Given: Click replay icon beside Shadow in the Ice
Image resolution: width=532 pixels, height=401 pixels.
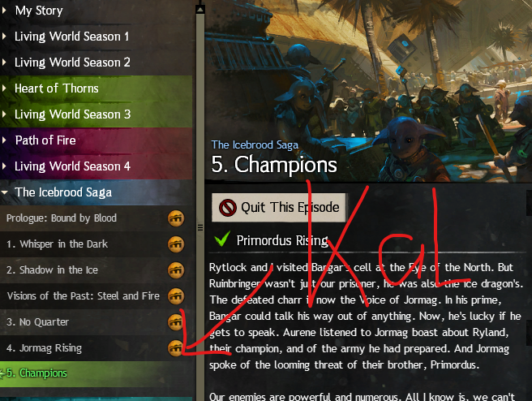Looking at the screenshot, I should coord(176,270).
